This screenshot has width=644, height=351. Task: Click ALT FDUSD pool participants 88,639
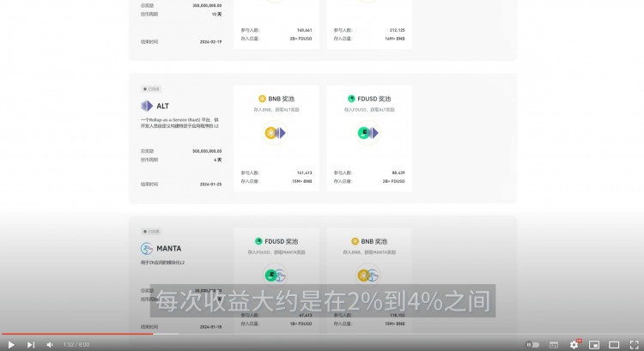(x=398, y=172)
